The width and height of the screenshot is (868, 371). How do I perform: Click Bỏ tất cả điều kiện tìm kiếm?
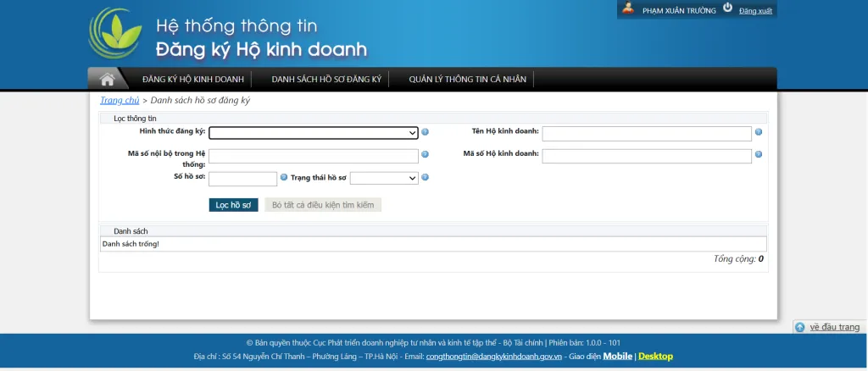coord(323,205)
